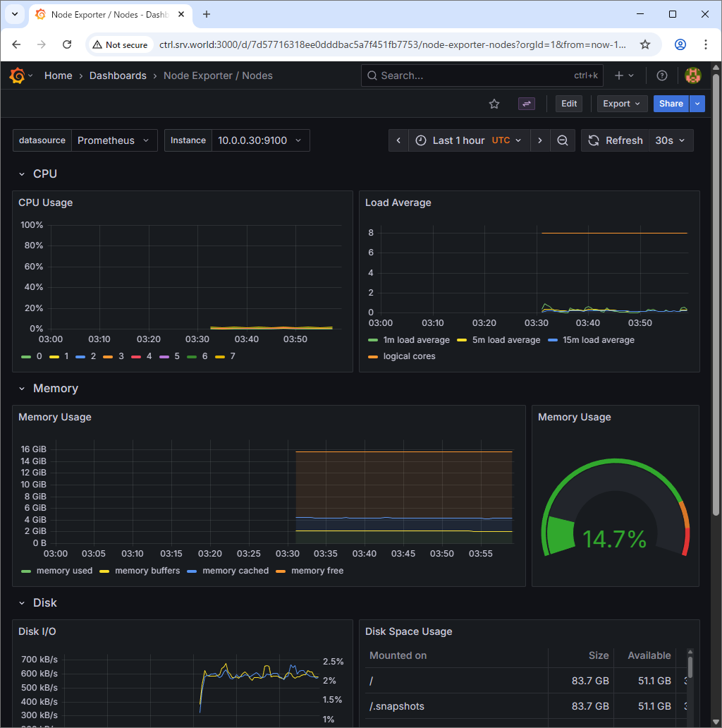
Task: Shift time range forward with right arrow
Action: coord(540,140)
